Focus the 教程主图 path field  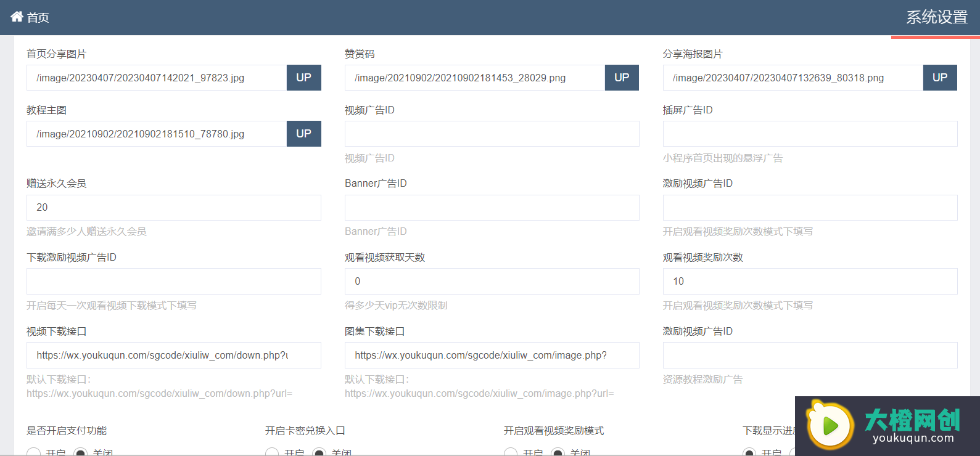tap(157, 134)
